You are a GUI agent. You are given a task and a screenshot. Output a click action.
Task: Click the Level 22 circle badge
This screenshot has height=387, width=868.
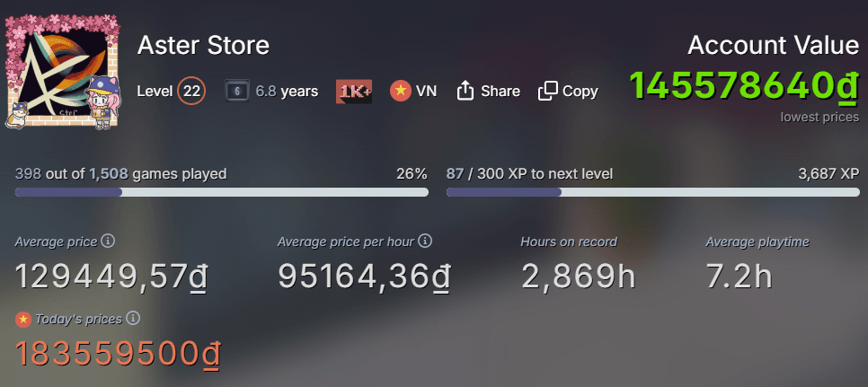(x=191, y=91)
